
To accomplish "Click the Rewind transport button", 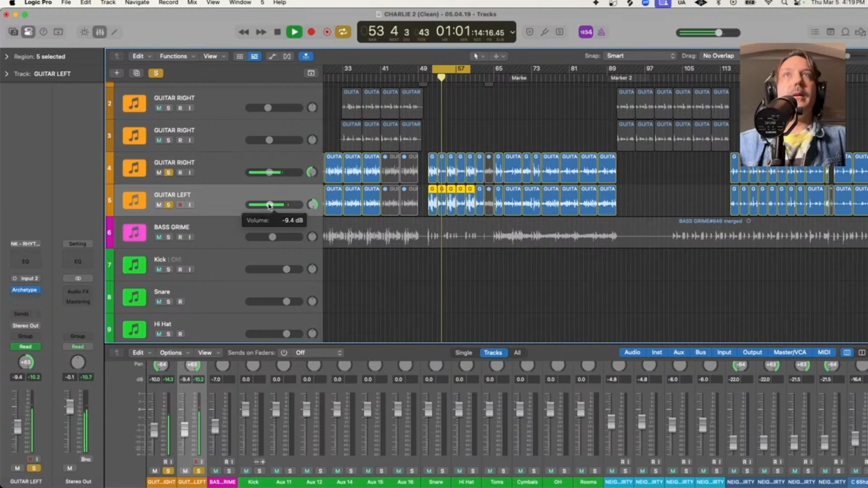I will 244,32.
